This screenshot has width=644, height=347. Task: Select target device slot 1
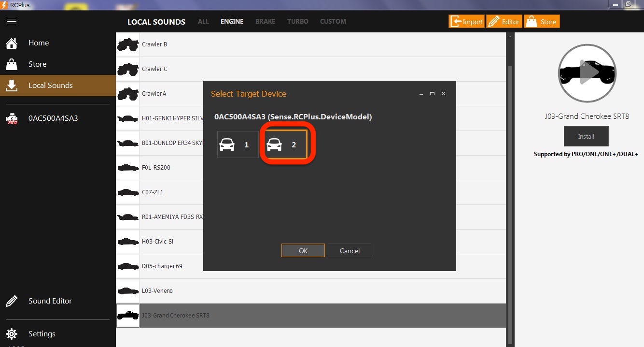[238, 145]
